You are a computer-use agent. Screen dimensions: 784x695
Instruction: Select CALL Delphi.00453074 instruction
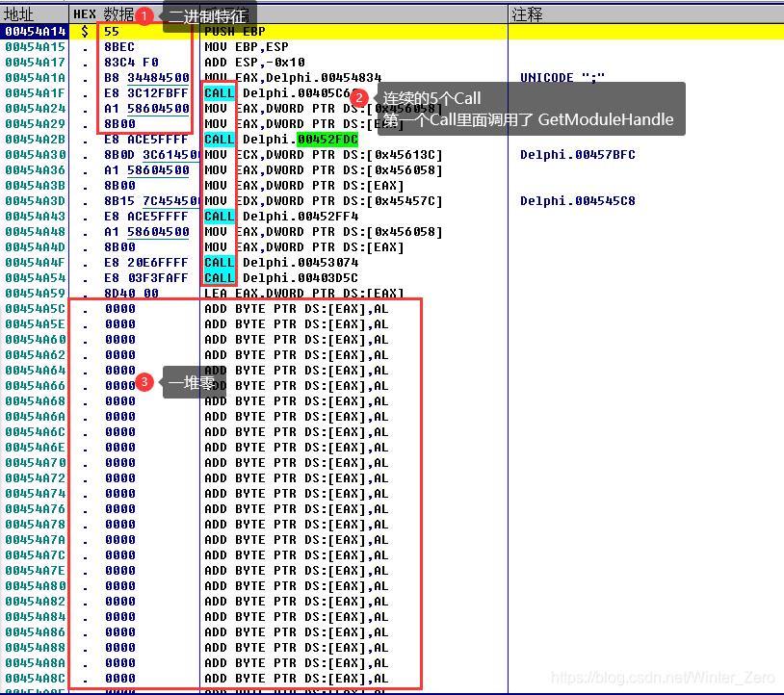click(281, 263)
